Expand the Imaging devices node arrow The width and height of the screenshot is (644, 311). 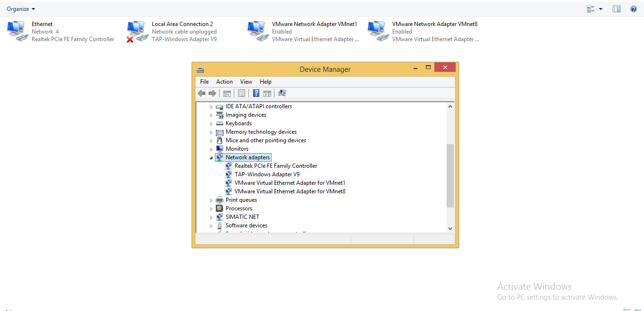coord(211,115)
